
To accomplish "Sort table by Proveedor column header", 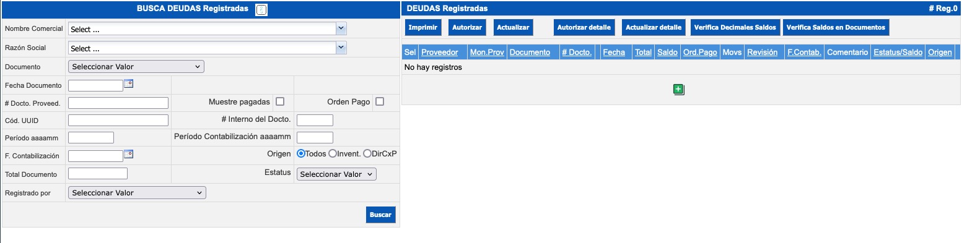I will [440, 53].
